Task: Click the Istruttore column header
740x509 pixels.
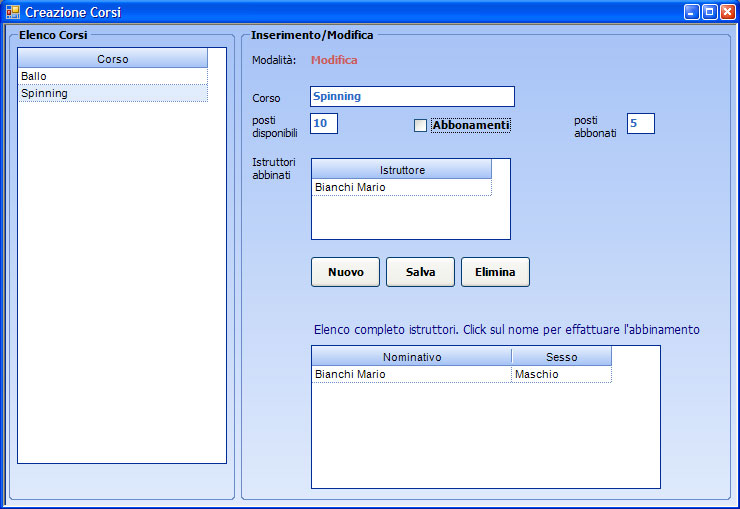Action: [402, 170]
